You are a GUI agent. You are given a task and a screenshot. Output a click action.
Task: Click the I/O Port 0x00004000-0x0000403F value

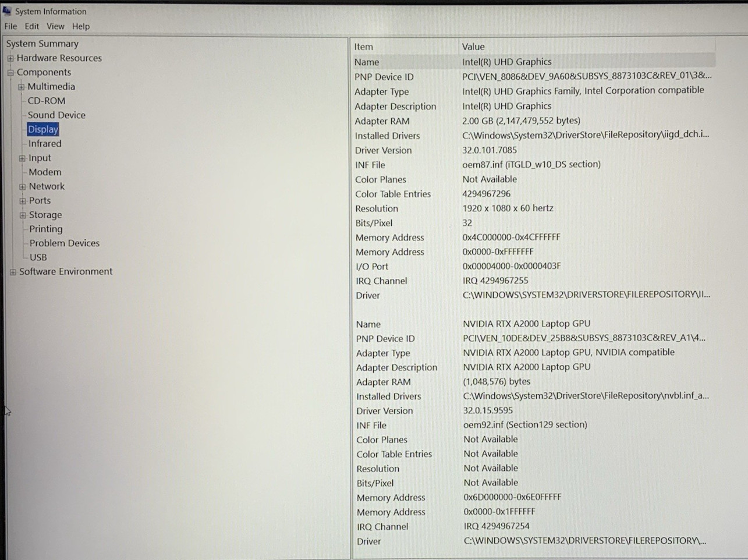512,266
